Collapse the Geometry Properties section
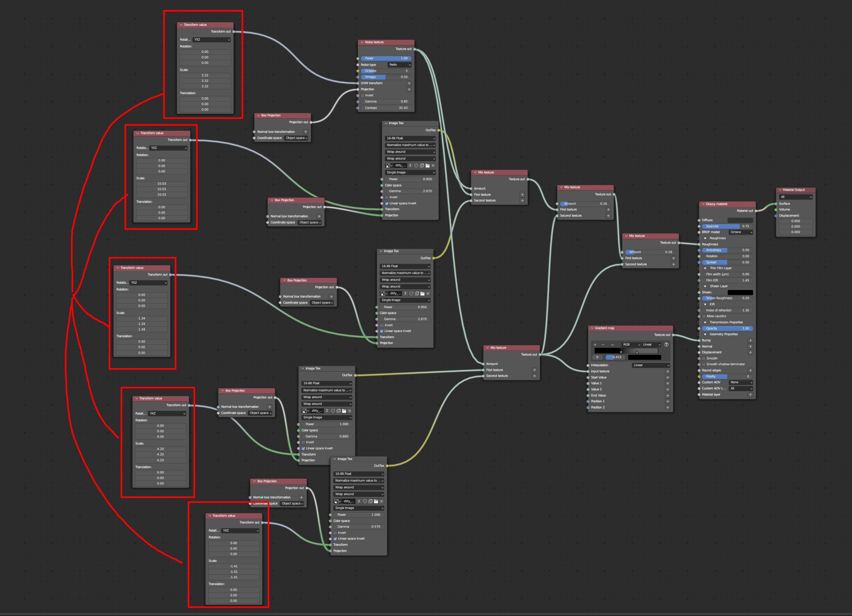Viewport: 852px width, 616px height. (705, 335)
